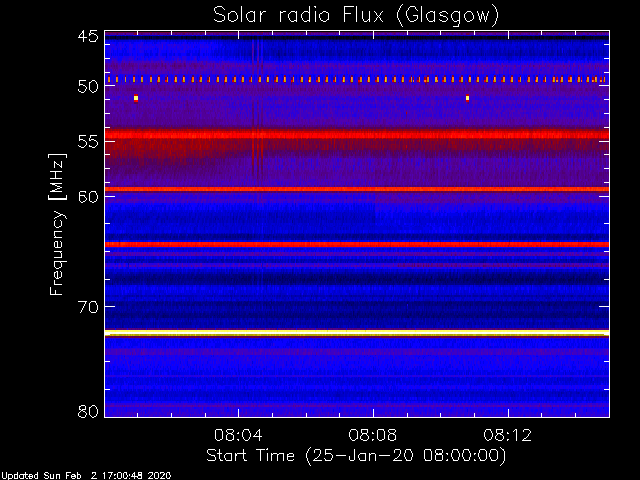Click the bright yellow-white band below 70 MHz
Image resolution: width=640 pixels, height=480 pixels.
point(357,333)
